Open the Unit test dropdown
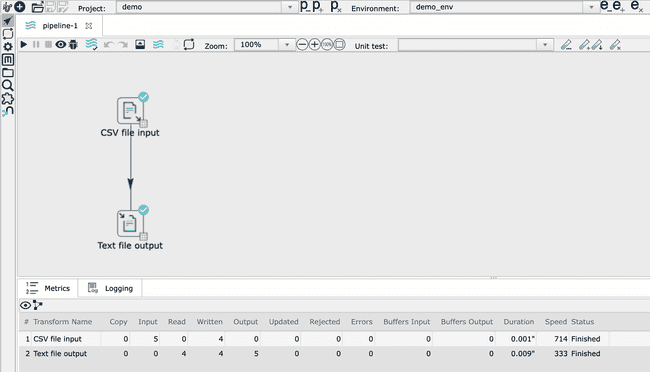Screen dimensions: 650x372 [x=545, y=45]
